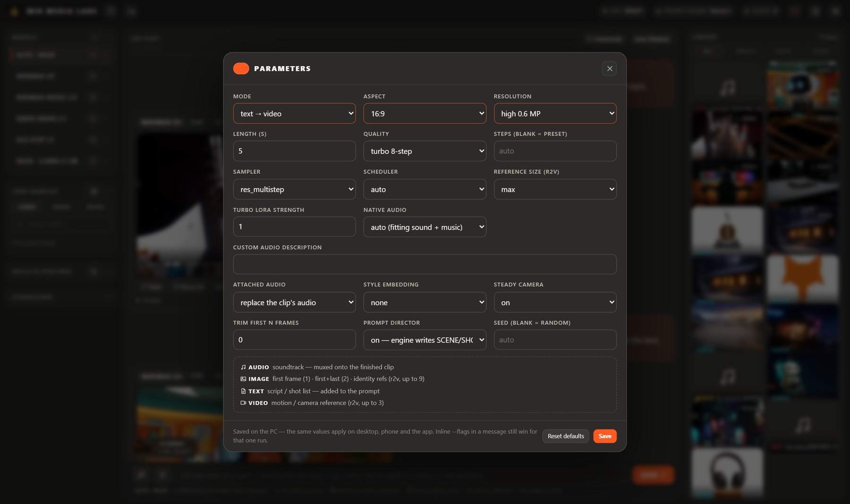The width and height of the screenshot is (850, 504).
Task: Focus the Custom Audio Description field
Action: point(425,264)
